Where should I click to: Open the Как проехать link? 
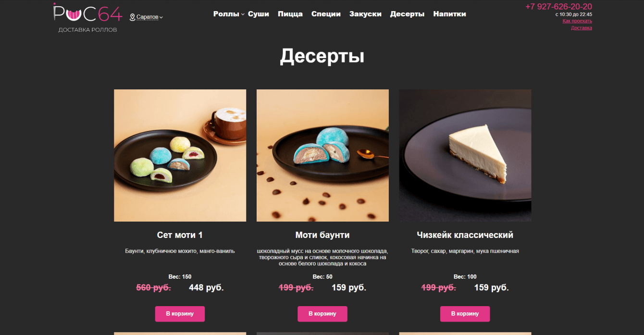(577, 21)
